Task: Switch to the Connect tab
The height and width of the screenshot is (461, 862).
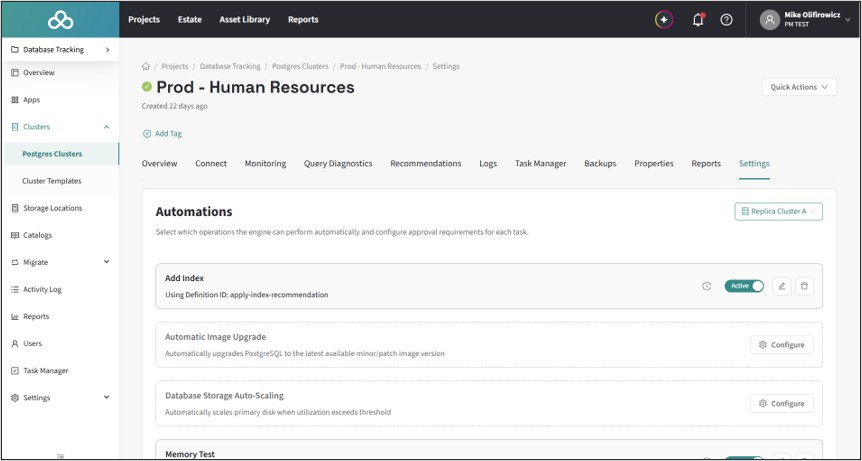Action: coord(211,164)
